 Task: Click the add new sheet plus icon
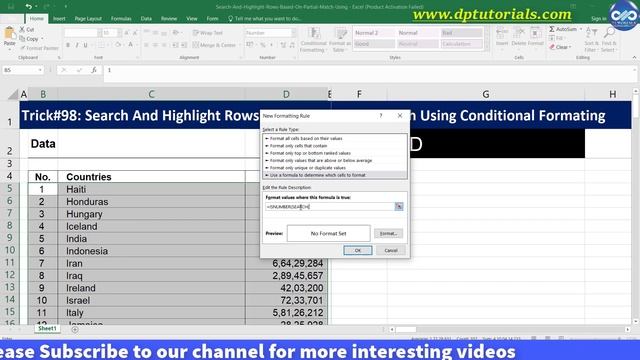(75, 329)
